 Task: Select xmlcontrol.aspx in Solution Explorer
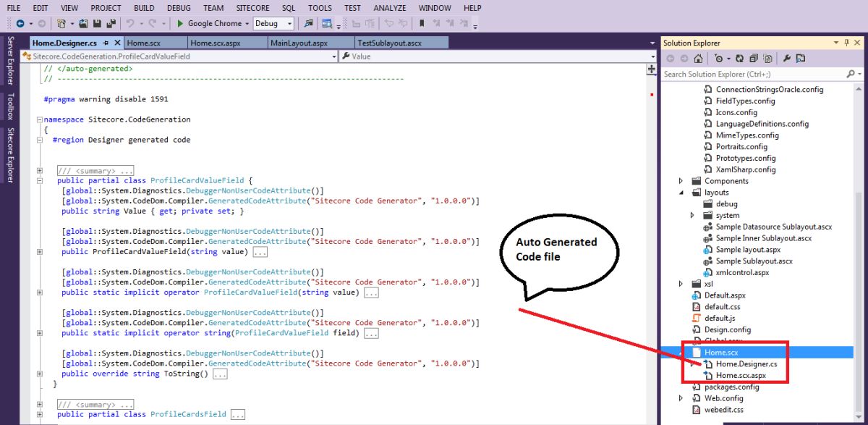[741, 273]
